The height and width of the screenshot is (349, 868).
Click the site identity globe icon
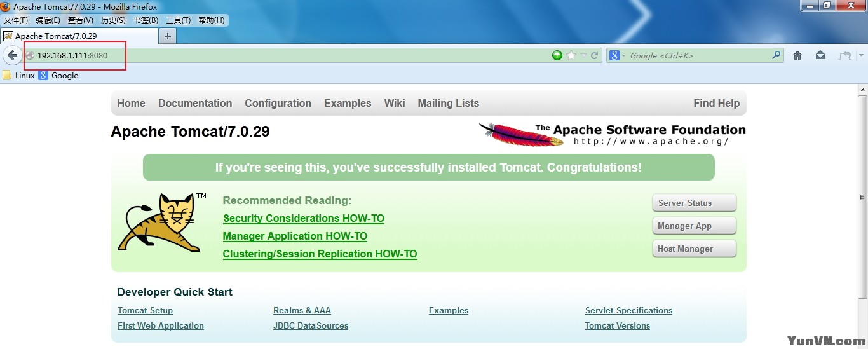pyautogui.click(x=30, y=55)
